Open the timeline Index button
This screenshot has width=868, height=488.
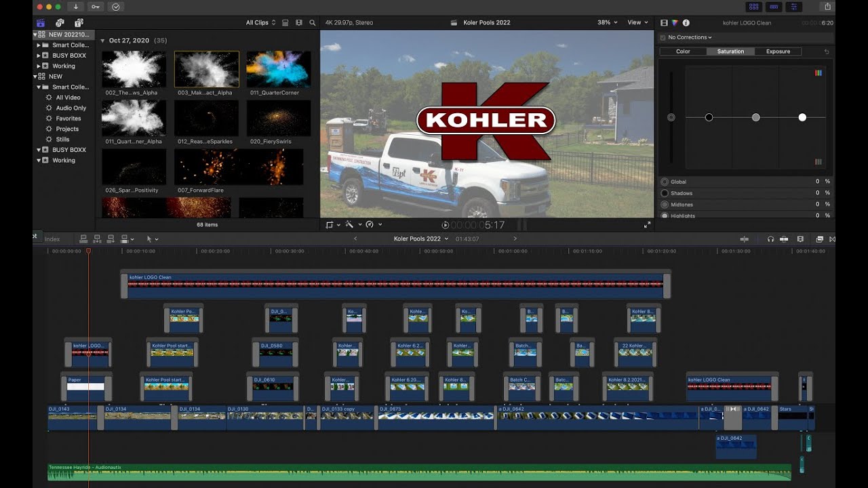point(52,239)
